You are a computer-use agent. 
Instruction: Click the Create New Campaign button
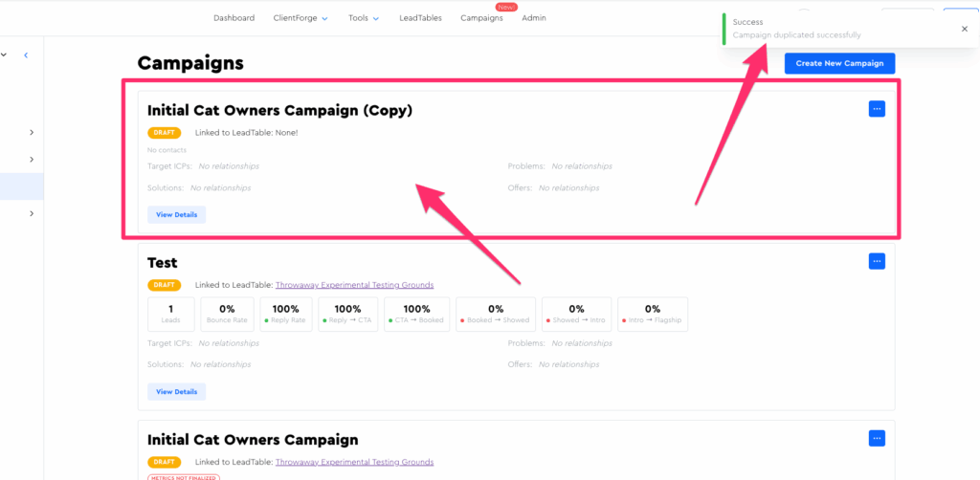click(839, 63)
